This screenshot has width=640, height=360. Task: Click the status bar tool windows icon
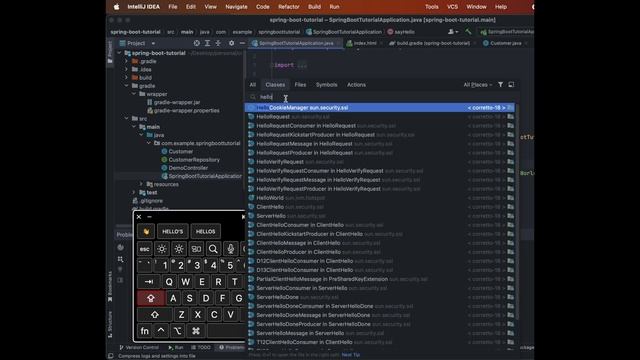click(x=111, y=356)
